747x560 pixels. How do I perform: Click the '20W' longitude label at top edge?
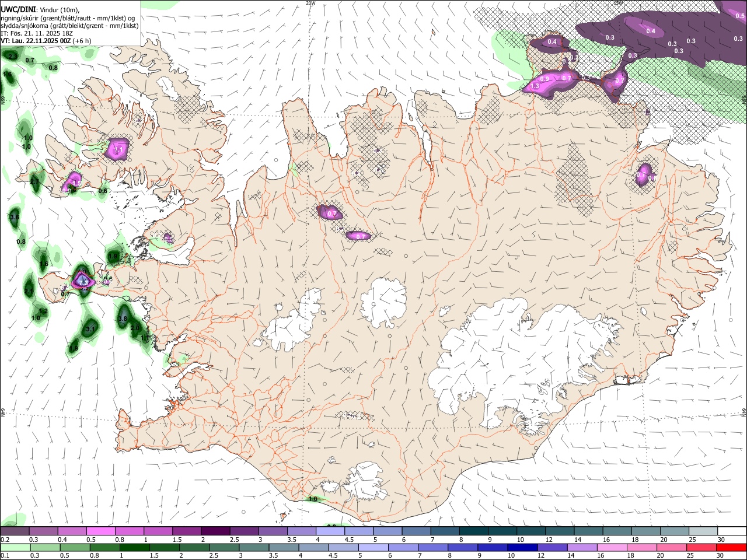(310, 3)
